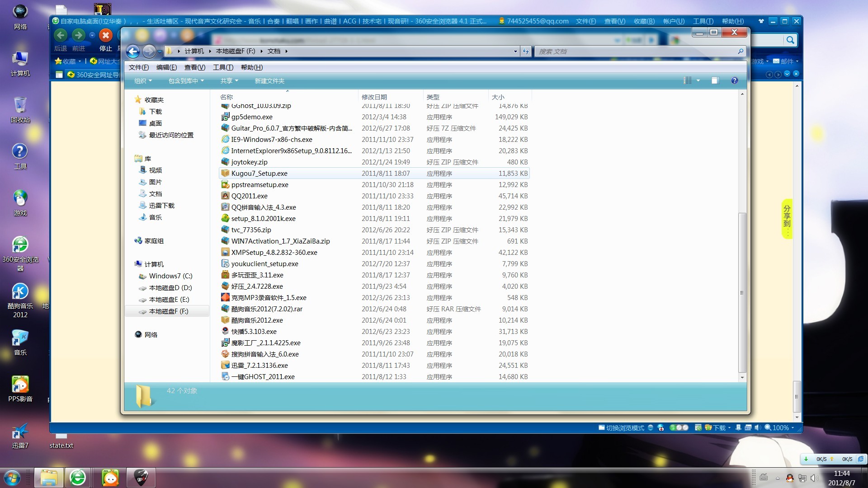Open the address bar history dropdown arrow

(515, 52)
